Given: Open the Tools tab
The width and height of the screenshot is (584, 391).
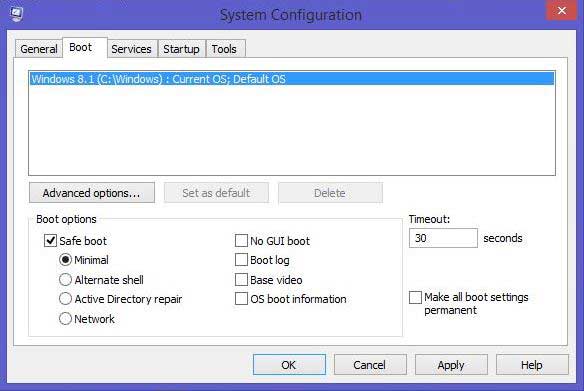Looking at the screenshot, I should (225, 49).
